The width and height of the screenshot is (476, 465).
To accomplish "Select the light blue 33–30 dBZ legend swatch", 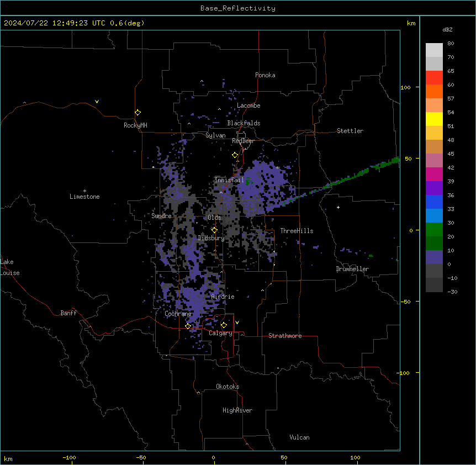I will point(434,216).
